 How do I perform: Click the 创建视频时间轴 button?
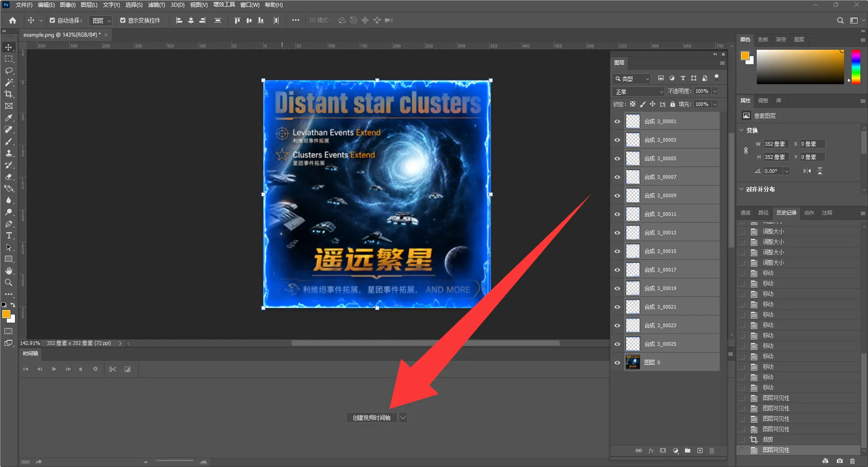[372, 418]
